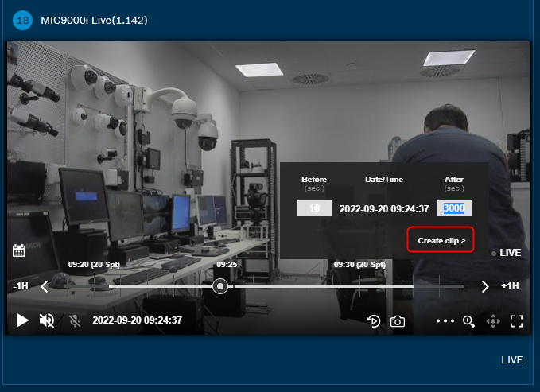The image size is (540, 392).
Task: Click the Before seconds input field
Action: point(314,208)
